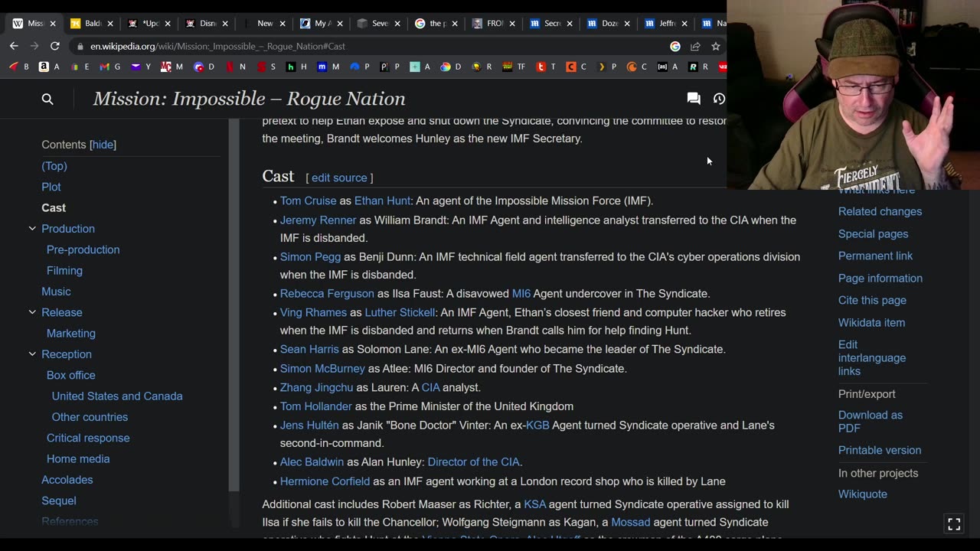The image size is (980, 551).
Task: Collapse the Reception section in contents
Action: (32, 354)
